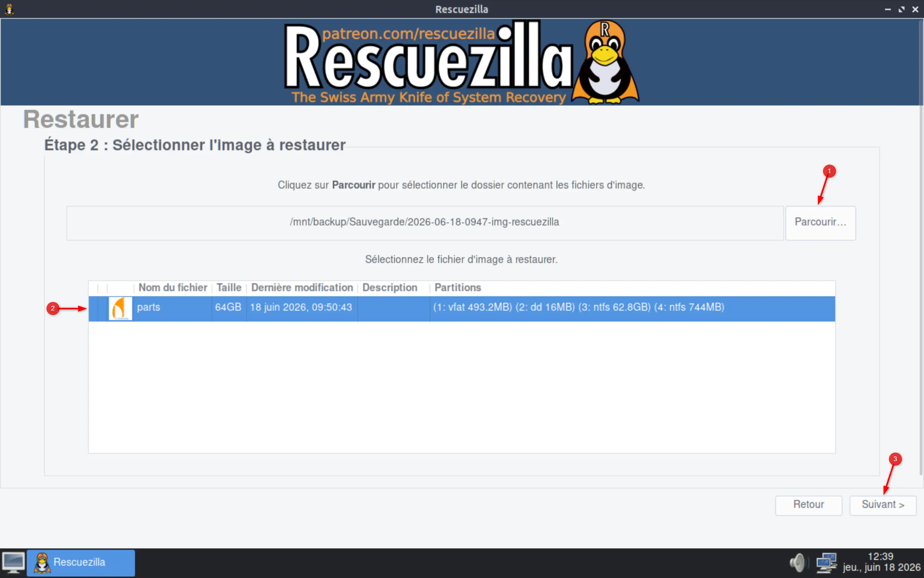Click the show desktop monitor icon in taskbar
Image resolution: width=924 pixels, height=578 pixels.
(x=13, y=563)
